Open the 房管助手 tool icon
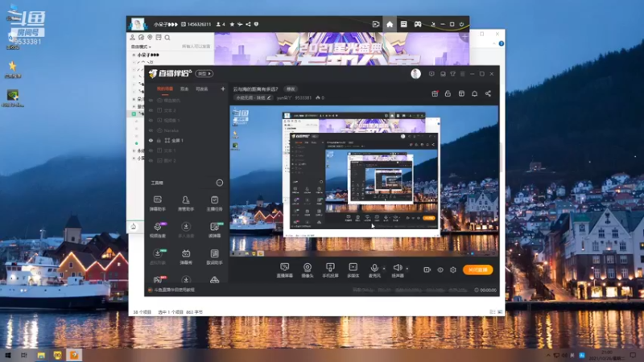This screenshot has height=362, width=644. tap(186, 203)
